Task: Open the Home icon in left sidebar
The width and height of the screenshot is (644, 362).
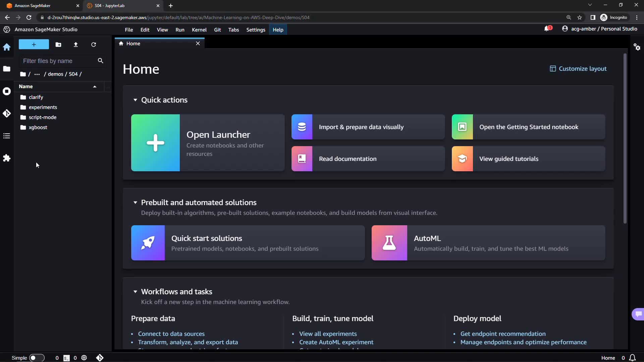Action: (x=7, y=47)
